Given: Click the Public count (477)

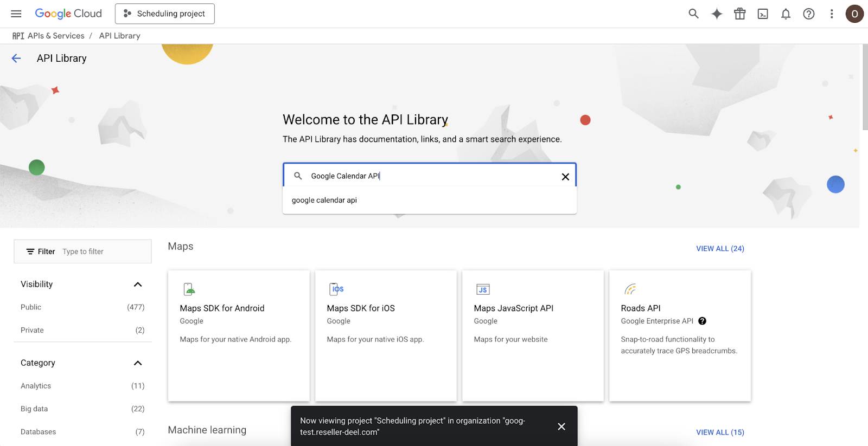Looking at the screenshot, I should tap(136, 307).
